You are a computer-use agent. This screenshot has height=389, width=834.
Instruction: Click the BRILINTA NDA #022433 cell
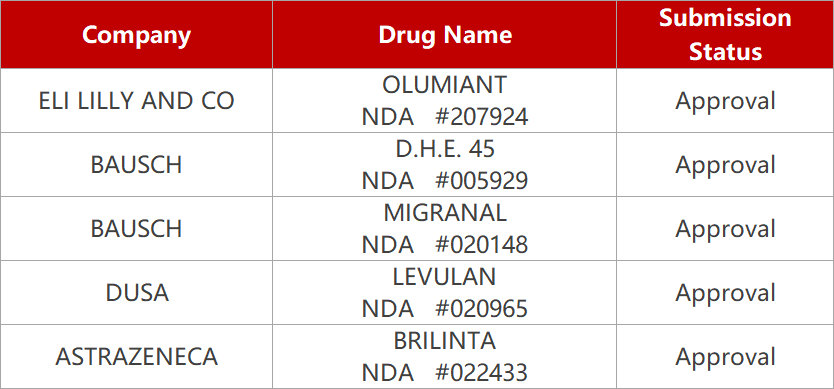click(x=445, y=357)
